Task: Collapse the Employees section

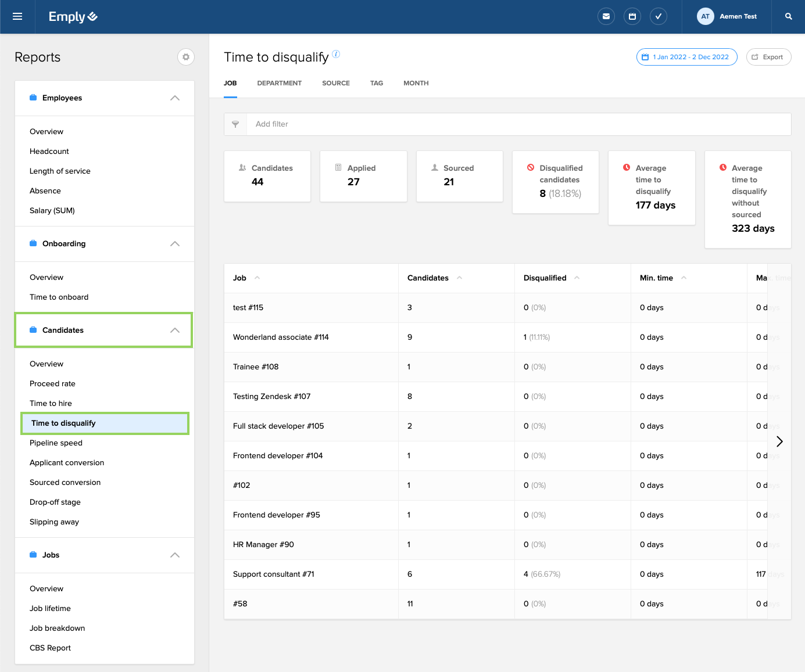Action: point(174,98)
